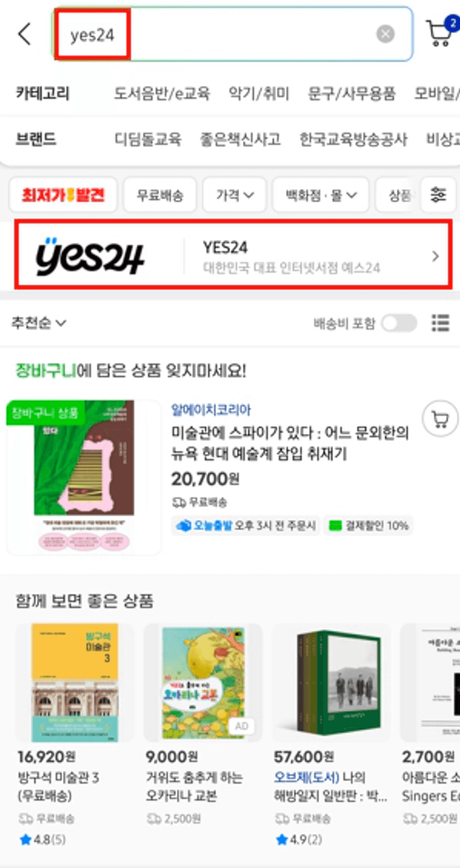Tap the back arrow icon
Image resolution: width=460 pixels, height=868 pixels.
[24, 34]
